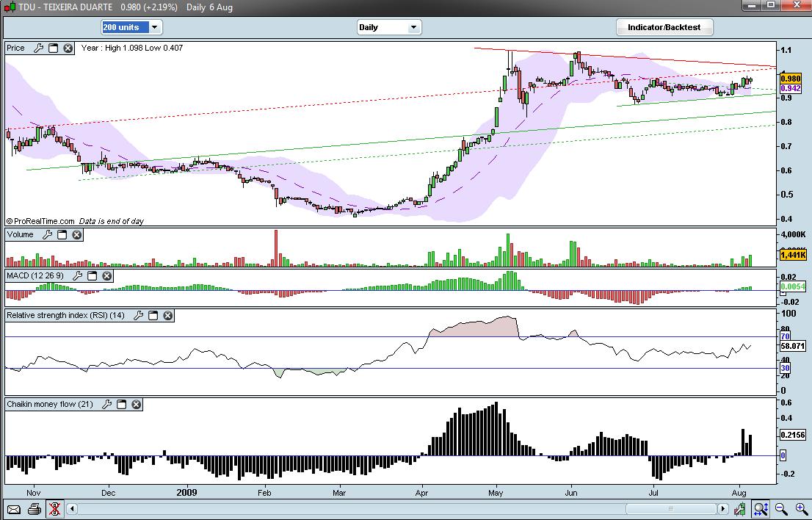
Task: Open the Daily timeframe dropdown
Action: 389,27
